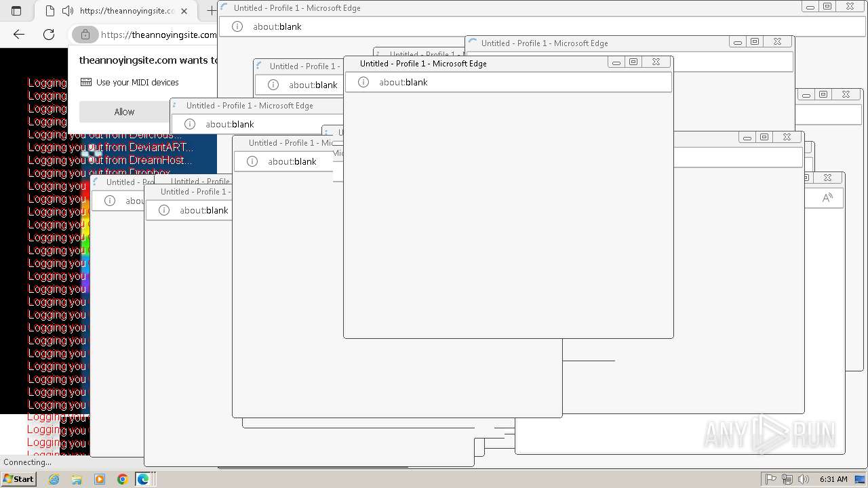Image resolution: width=868 pixels, height=488 pixels.
Task: Close the frontmost Untitled popup window
Action: [656, 62]
